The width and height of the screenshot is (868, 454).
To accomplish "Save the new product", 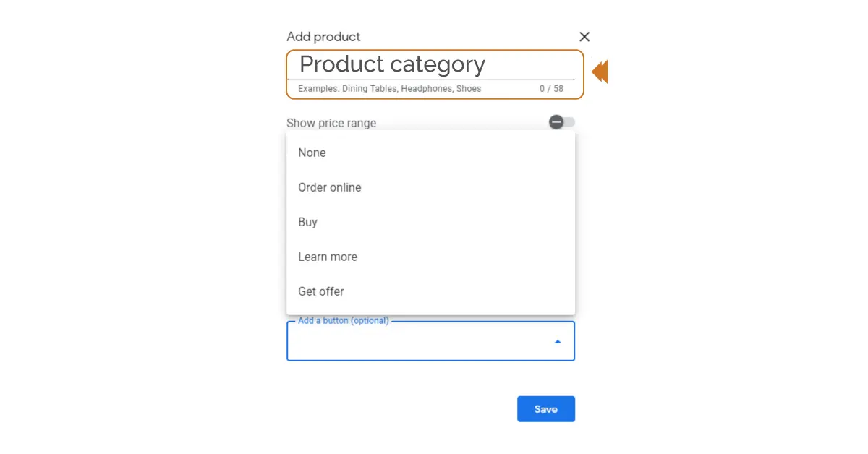I will (x=545, y=409).
